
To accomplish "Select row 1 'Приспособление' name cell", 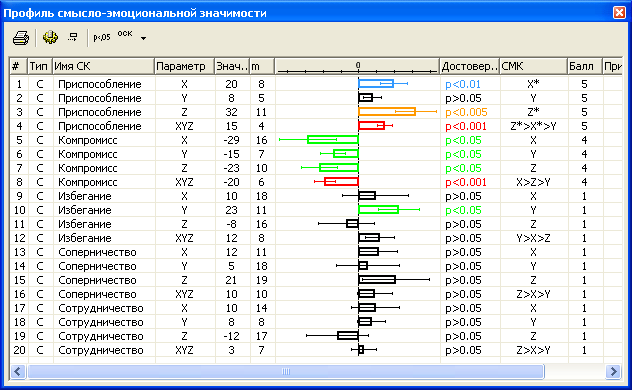I will click(100, 84).
